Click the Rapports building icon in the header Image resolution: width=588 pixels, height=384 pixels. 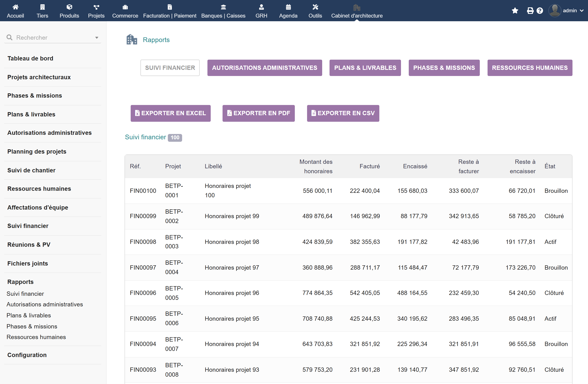coord(132,40)
